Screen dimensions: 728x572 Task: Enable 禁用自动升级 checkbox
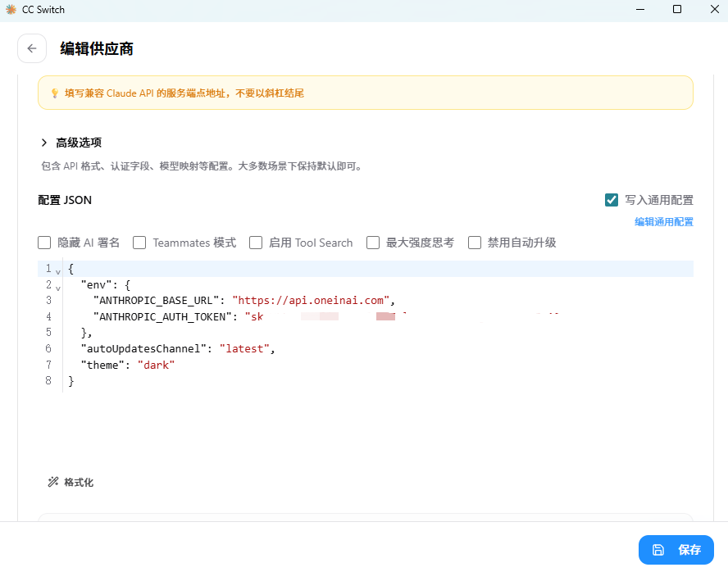point(475,243)
